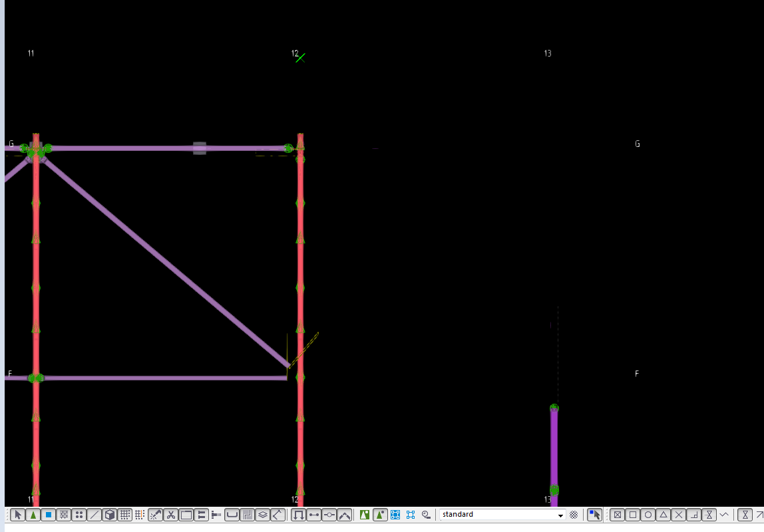Screen dimensions: 764x532
Task: Click the blue outlined handles selection icon
Action: point(411,515)
